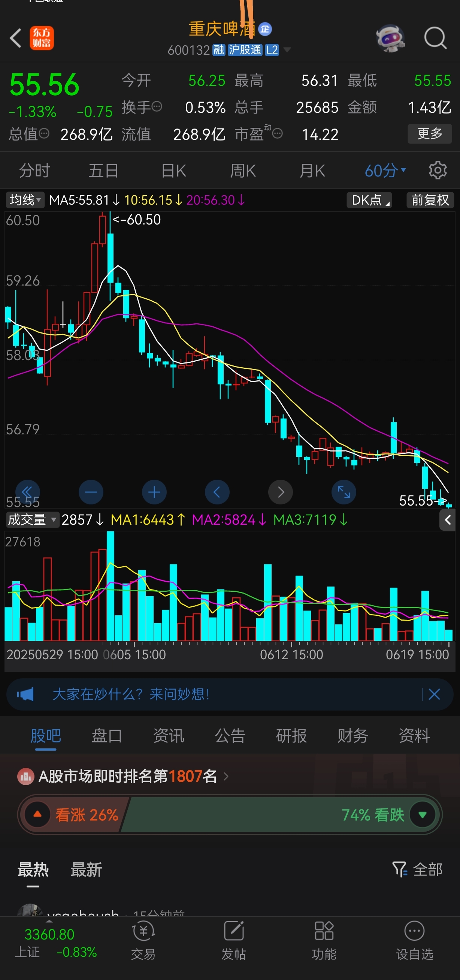Select the 资料 tab
The image size is (460, 980).
414,735
